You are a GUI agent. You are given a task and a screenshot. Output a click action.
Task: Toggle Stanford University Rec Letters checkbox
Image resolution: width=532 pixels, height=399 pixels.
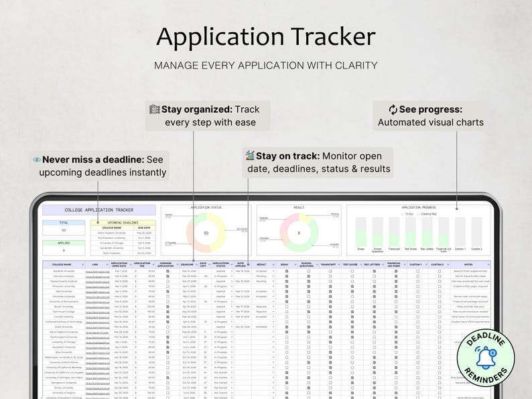tap(375, 271)
